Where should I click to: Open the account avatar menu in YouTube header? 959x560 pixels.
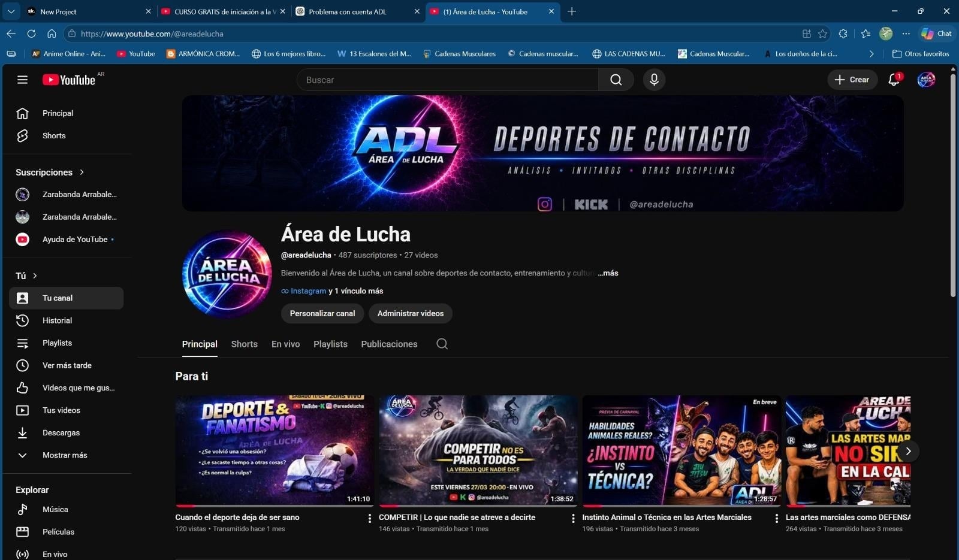(926, 80)
